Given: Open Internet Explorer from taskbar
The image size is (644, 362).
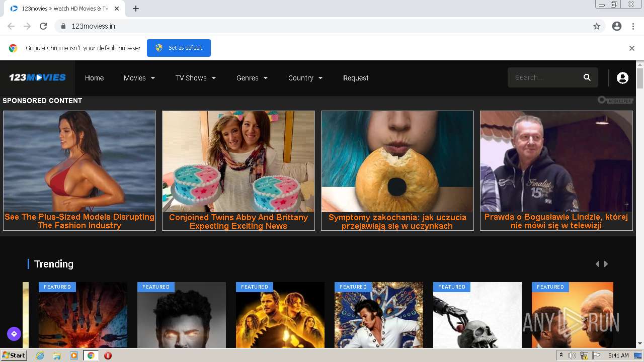Looking at the screenshot, I should (40, 355).
